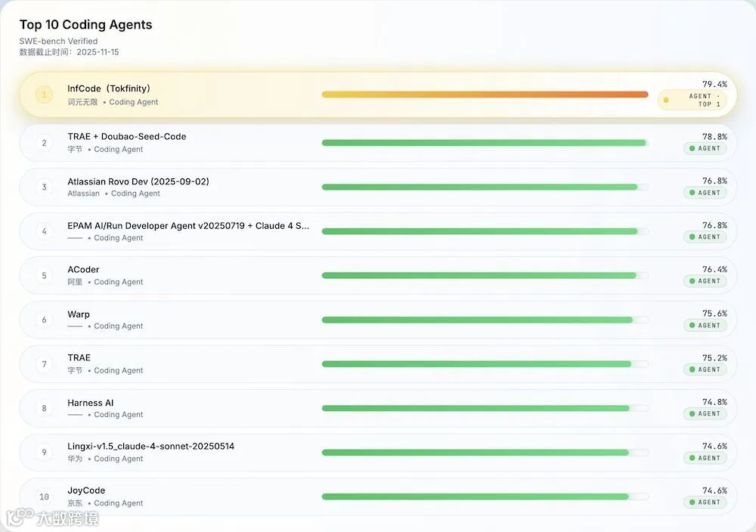
Task: Click rank 9 badge beside Lingxi-v1.5
Action: (44, 453)
